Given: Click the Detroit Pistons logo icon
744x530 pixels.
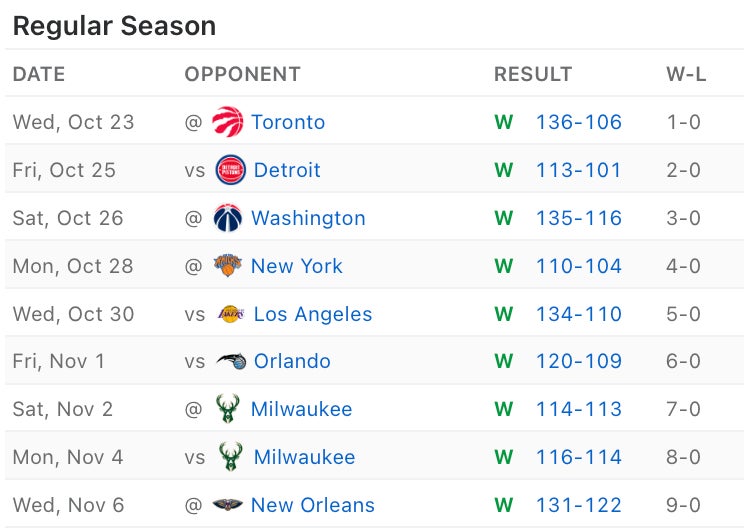Looking at the screenshot, I should (x=231, y=170).
